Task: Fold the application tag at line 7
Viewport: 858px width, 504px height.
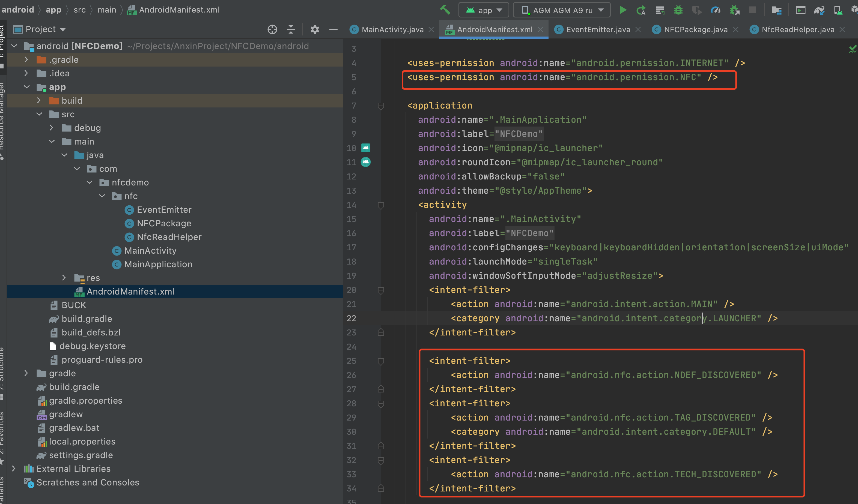Action: coord(381,106)
